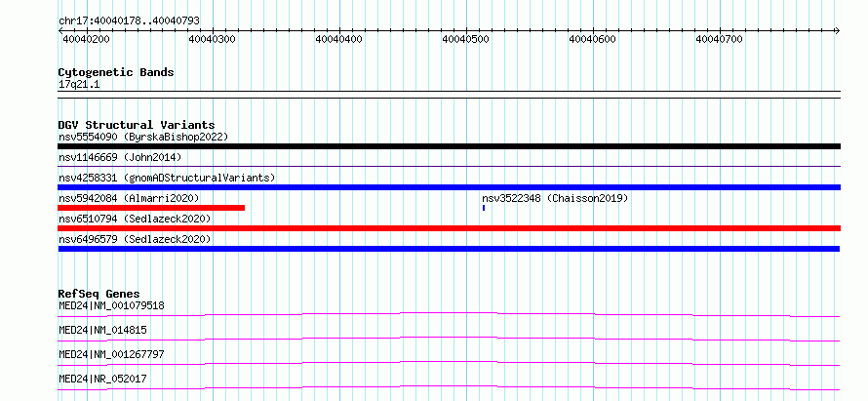Click the RefSeq Genes track title
Viewport: 868px width, 401px height.
click(x=99, y=294)
